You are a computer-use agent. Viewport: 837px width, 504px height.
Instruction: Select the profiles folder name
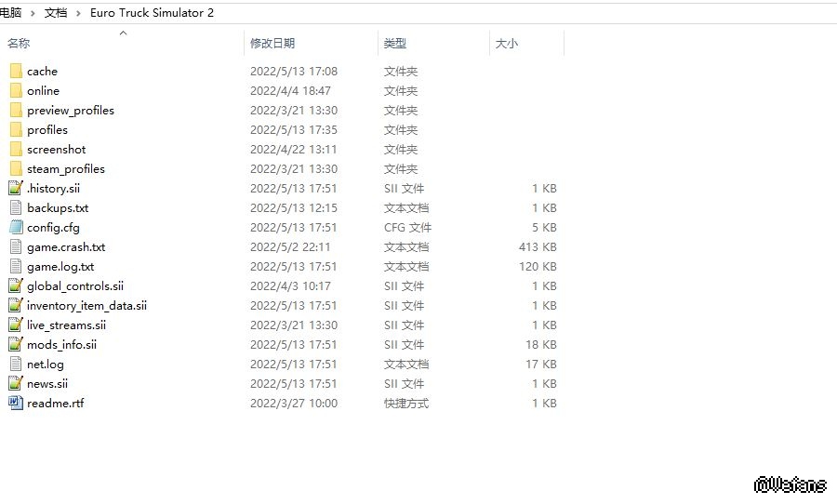(x=47, y=130)
